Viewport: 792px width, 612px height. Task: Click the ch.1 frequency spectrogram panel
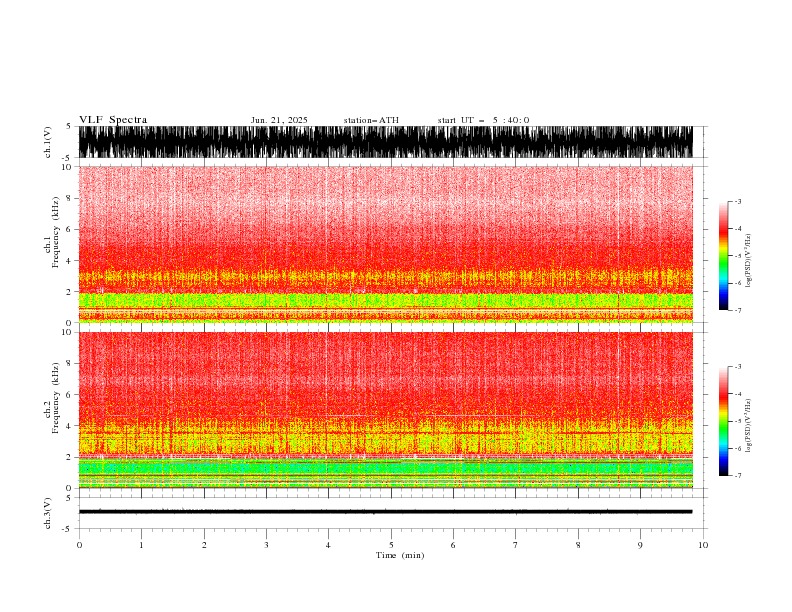point(385,244)
